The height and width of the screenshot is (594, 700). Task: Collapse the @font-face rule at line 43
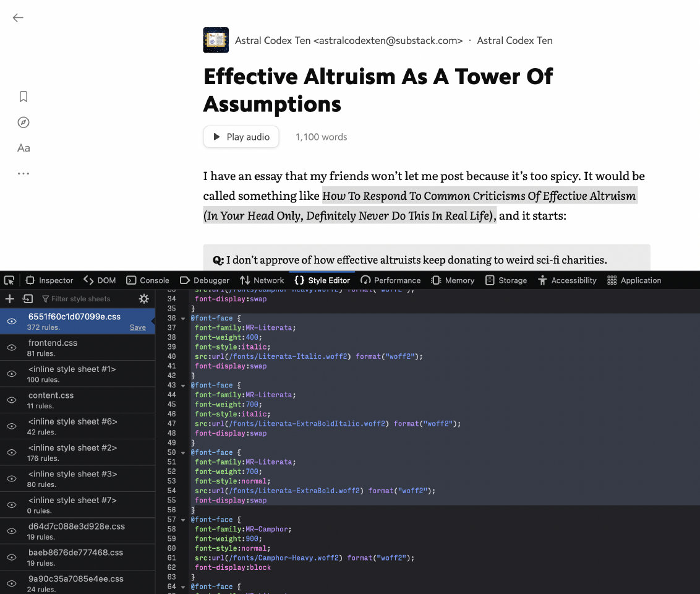click(x=183, y=385)
